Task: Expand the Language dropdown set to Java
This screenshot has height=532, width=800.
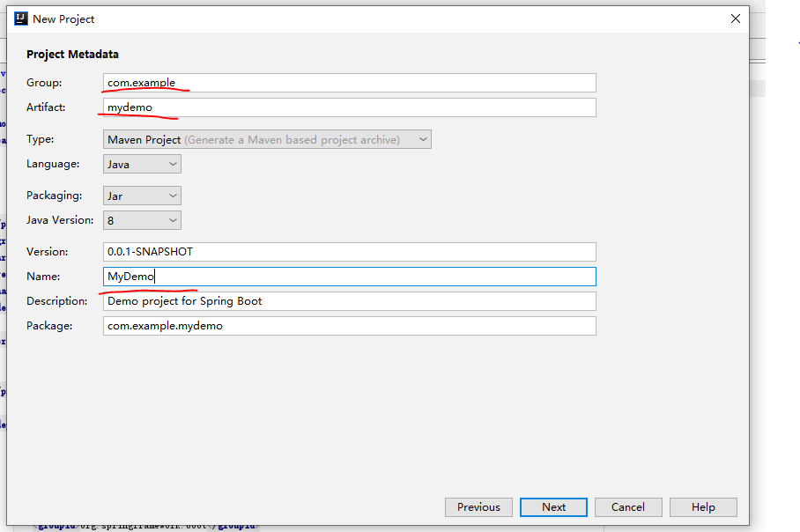Action: click(x=142, y=164)
